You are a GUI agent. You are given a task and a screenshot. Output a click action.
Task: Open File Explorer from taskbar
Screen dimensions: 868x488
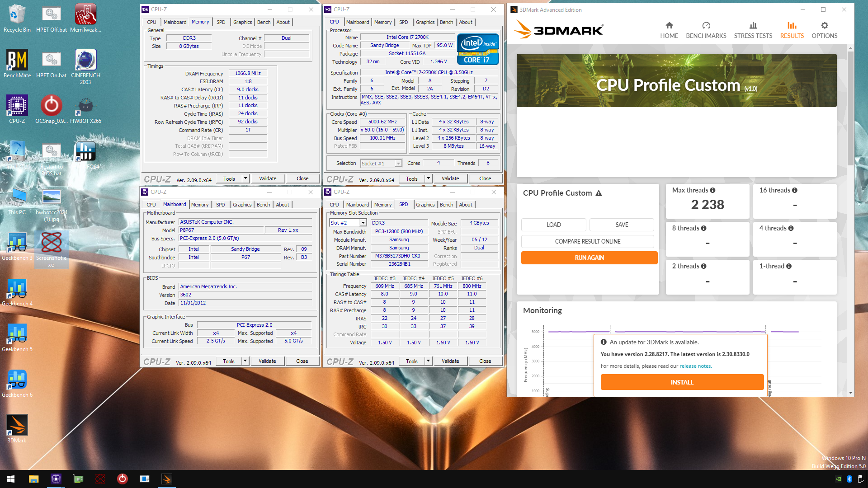[x=33, y=479]
